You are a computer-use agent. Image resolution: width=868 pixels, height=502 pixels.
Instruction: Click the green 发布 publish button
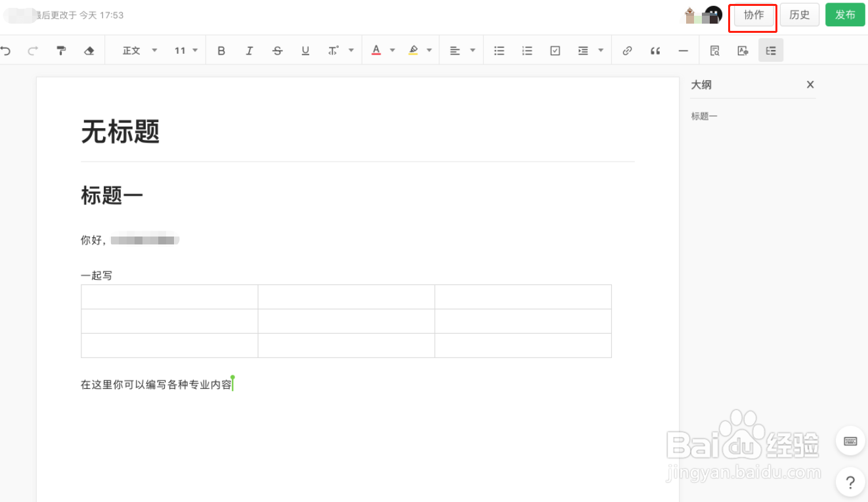[845, 15]
